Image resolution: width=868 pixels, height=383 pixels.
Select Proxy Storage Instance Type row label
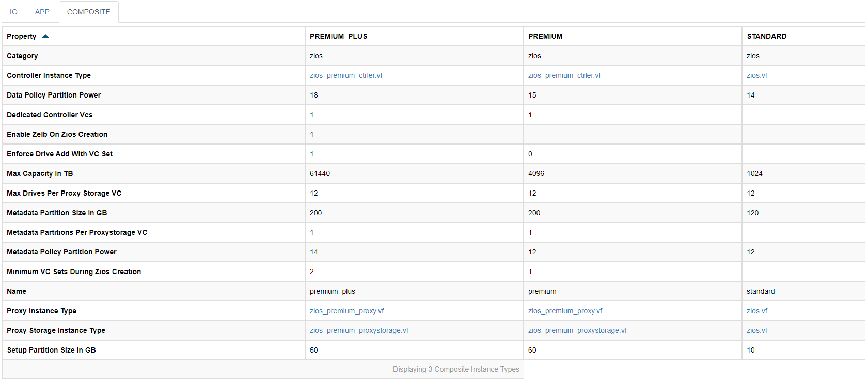pos(56,330)
